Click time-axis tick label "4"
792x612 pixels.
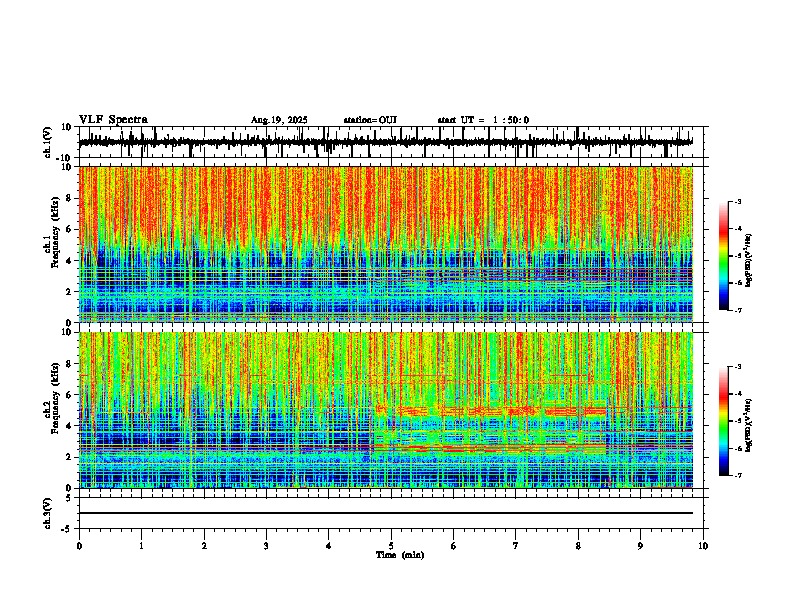pyautogui.click(x=328, y=546)
